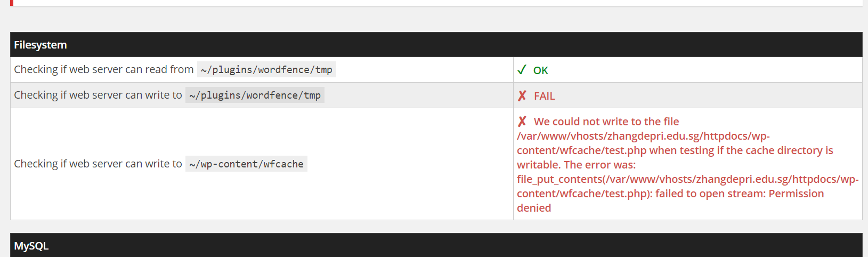This screenshot has height=257, width=868.
Task: Click the red X icon beside FAIL
Action: (522, 95)
